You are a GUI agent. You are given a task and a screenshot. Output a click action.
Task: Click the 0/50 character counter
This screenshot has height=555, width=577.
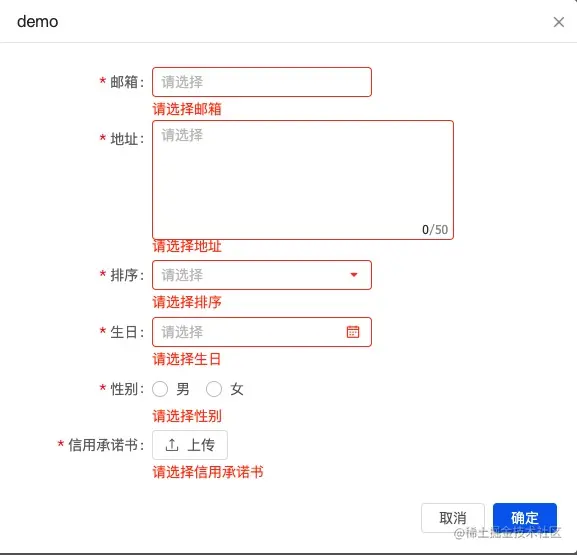pyautogui.click(x=435, y=230)
